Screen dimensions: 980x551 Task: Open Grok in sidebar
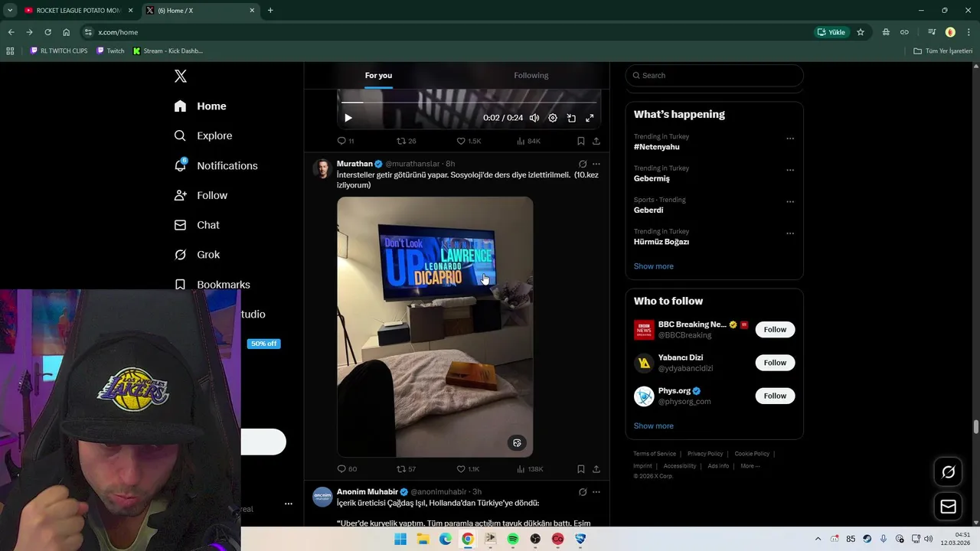tap(198, 255)
